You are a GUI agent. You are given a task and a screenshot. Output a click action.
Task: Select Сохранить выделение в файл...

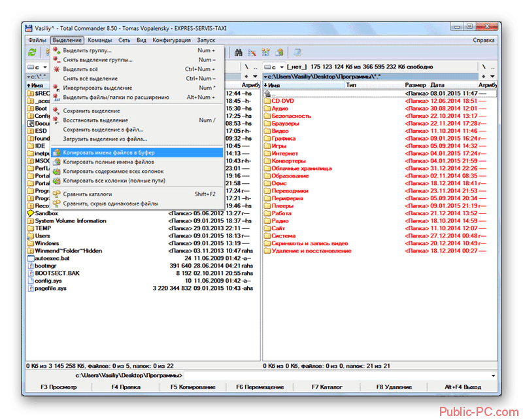coord(137,130)
